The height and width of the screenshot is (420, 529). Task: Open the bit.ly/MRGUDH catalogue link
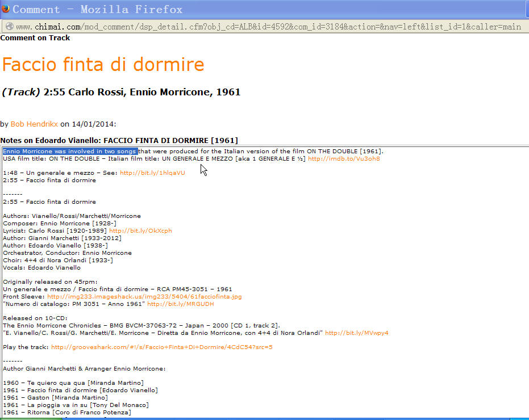(181, 304)
